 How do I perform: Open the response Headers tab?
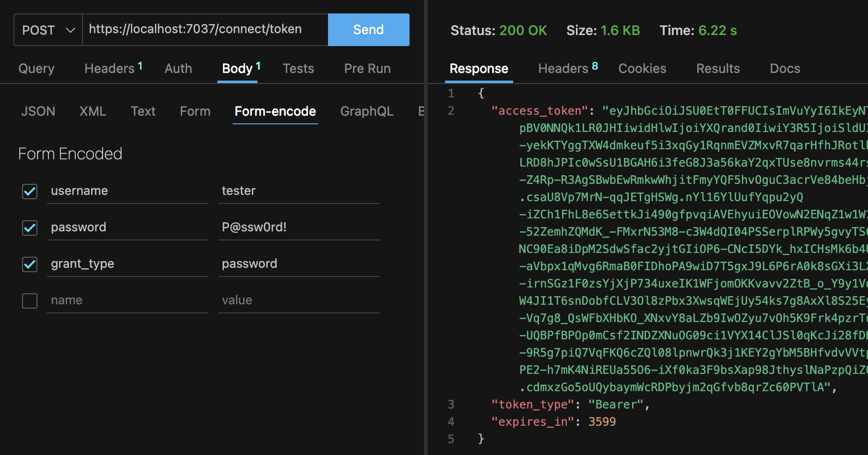click(x=568, y=69)
